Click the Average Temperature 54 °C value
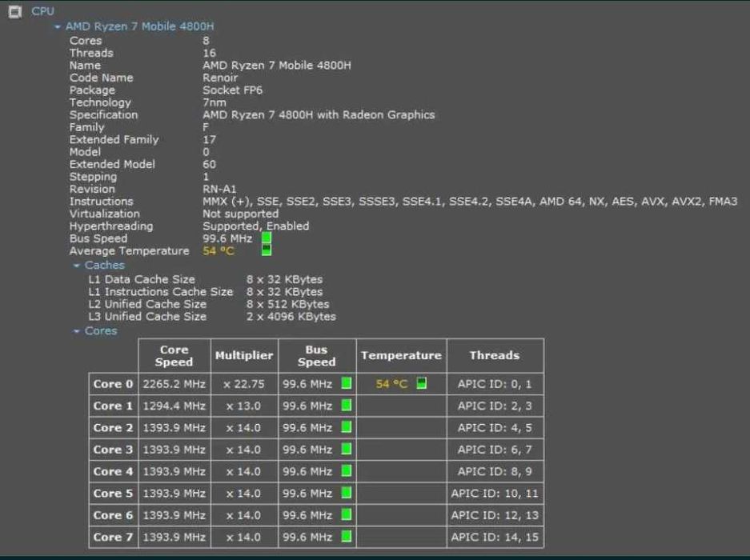750x560 pixels. (218, 251)
